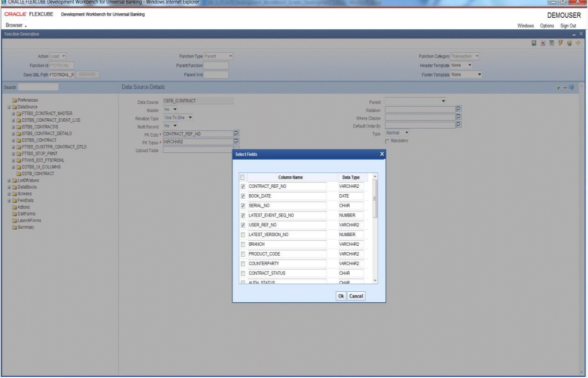Uncheck the CONTRACT_REF_NO checkbox
This screenshot has width=588, height=378.
pyautogui.click(x=243, y=186)
